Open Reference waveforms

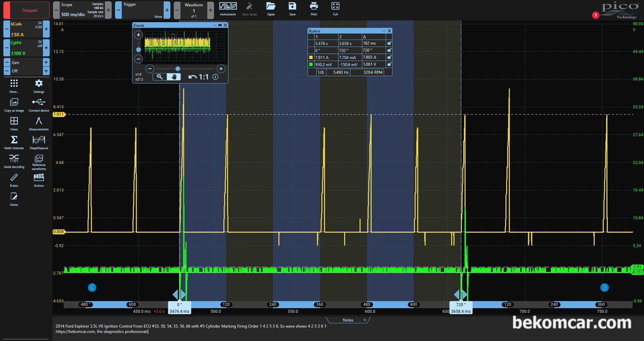[39, 162]
